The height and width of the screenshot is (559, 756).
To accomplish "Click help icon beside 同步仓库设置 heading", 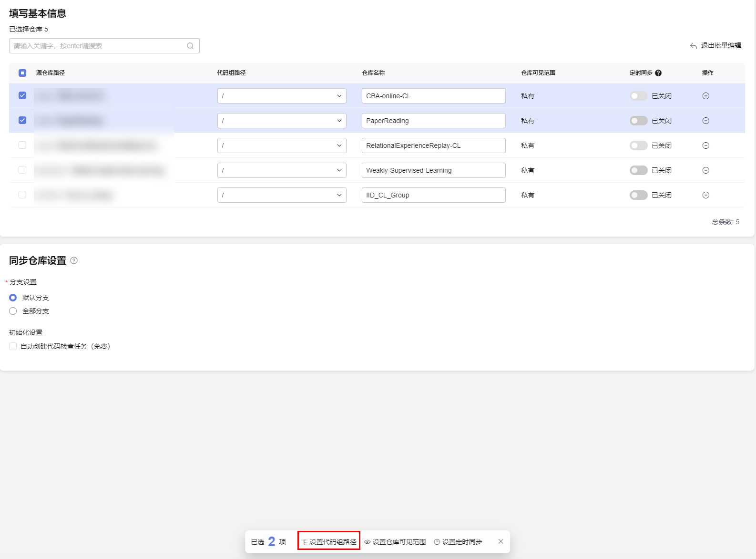I will click(74, 260).
